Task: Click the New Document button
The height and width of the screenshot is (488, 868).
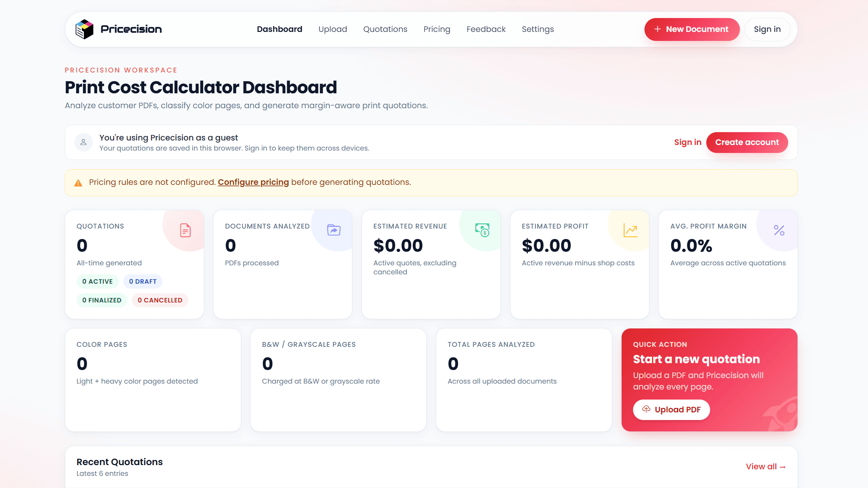Action: tap(692, 29)
